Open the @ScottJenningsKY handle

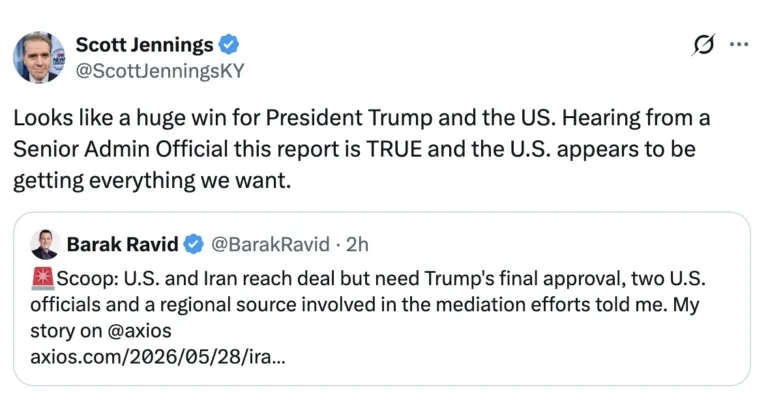point(160,71)
